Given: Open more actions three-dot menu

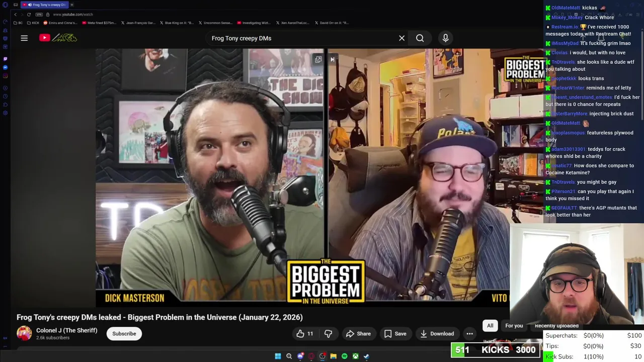Looking at the screenshot, I should click(x=469, y=334).
